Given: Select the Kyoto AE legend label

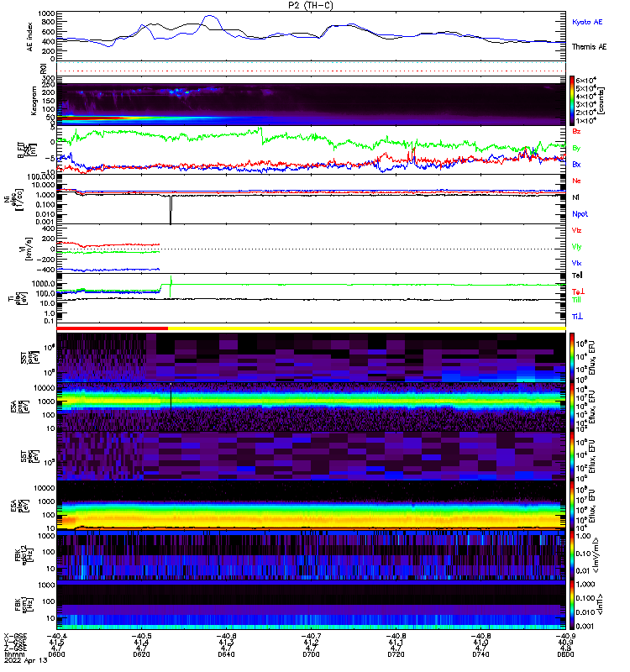Looking at the screenshot, I should click(x=587, y=22).
